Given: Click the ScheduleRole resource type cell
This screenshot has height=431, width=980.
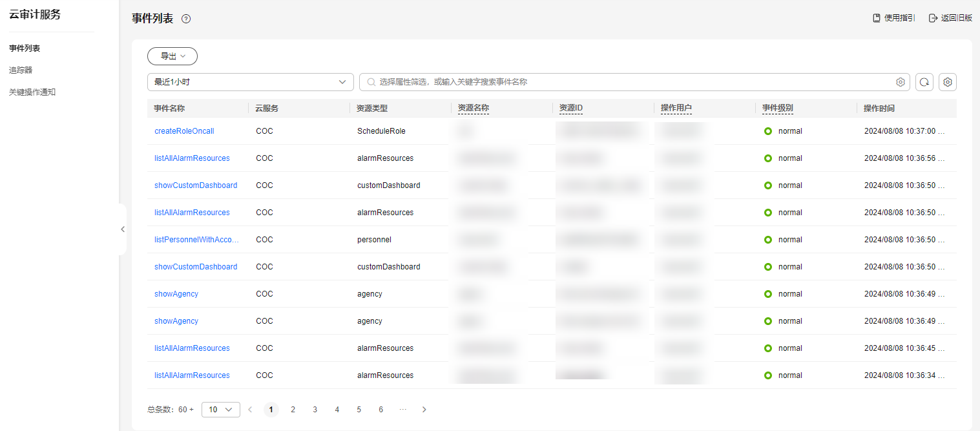Looking at the screenshot, I should tap(381, 131).
